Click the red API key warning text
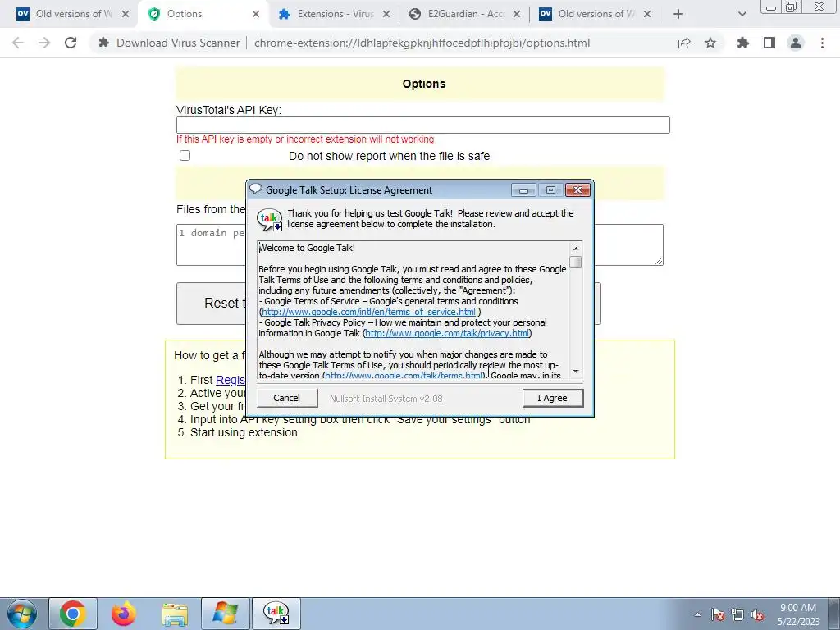Viewport: 840px width, 630px height. pos(305,139)
